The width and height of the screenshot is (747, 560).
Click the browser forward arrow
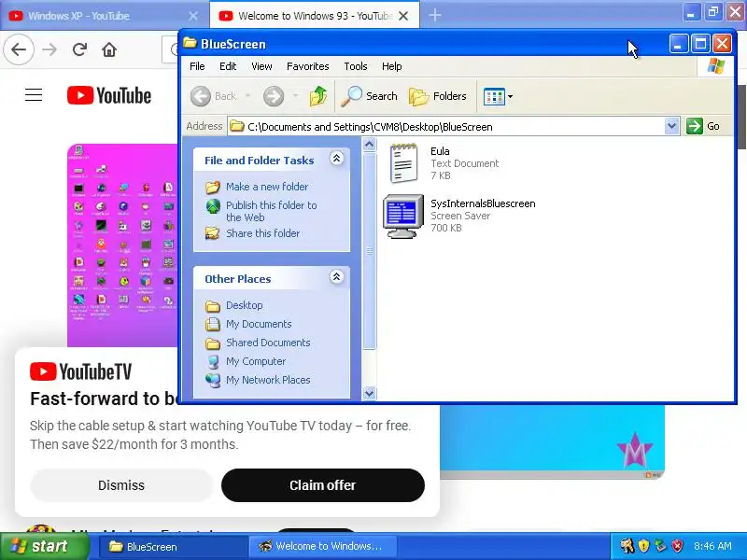[x=49, y=49]
